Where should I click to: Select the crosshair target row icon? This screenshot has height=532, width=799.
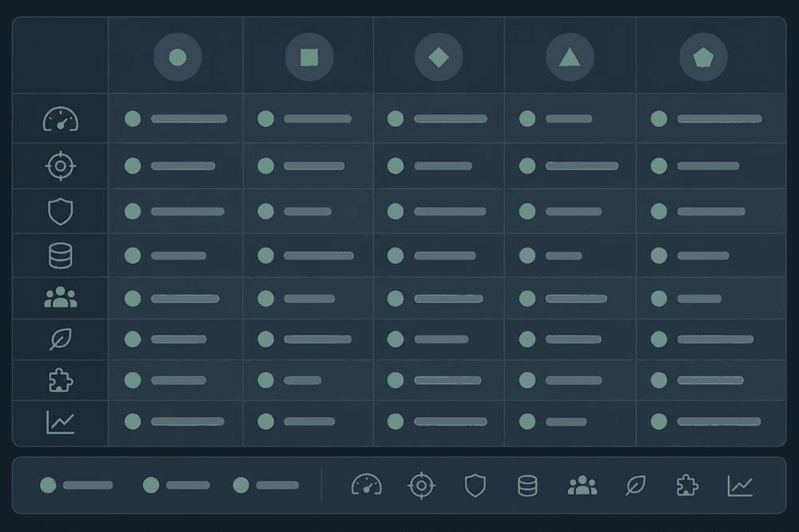(x=60, y=165)
